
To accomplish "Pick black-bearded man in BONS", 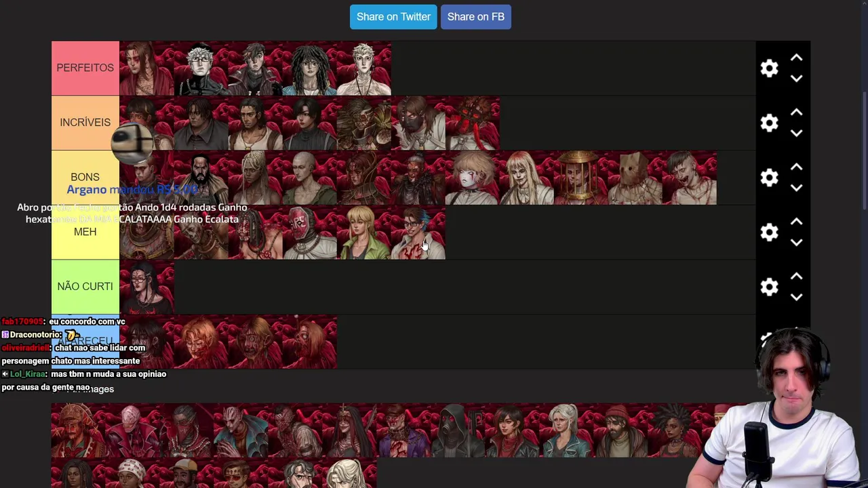I will [x=201, y=178].
